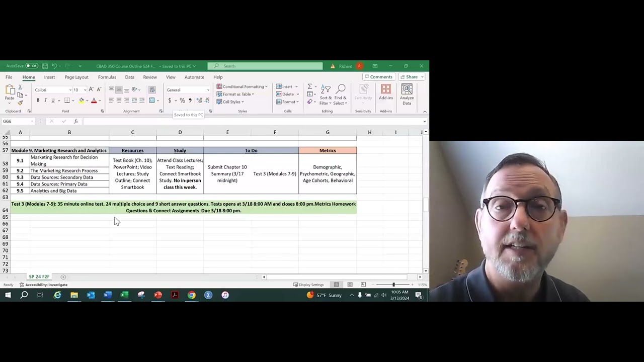Open the Formulas ribbon tab
The height and width of the screenshot is (362, 644).
click(107, 77)
